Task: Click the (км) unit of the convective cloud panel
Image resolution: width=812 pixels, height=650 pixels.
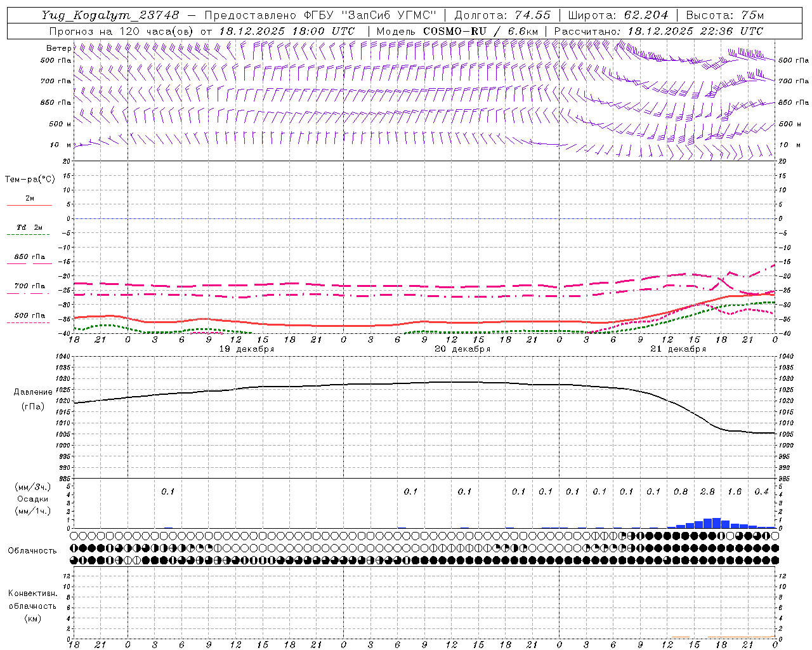Action: [33, 618]
